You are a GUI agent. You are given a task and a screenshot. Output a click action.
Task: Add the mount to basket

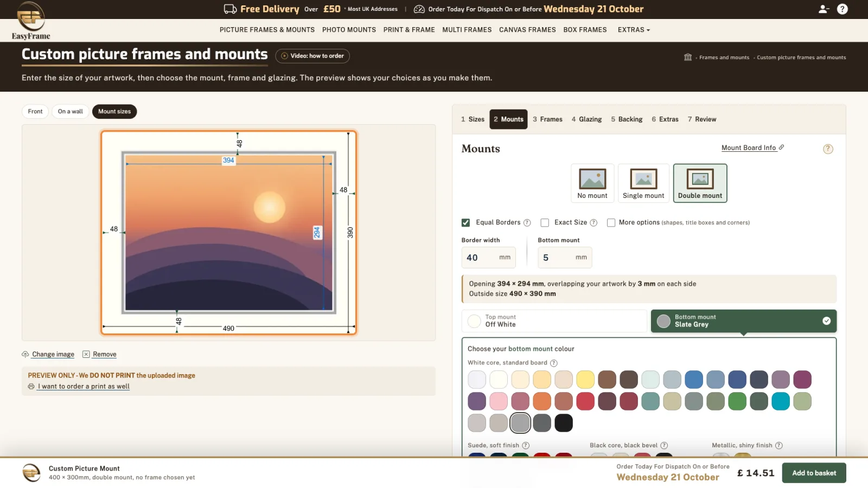(814, 473)
